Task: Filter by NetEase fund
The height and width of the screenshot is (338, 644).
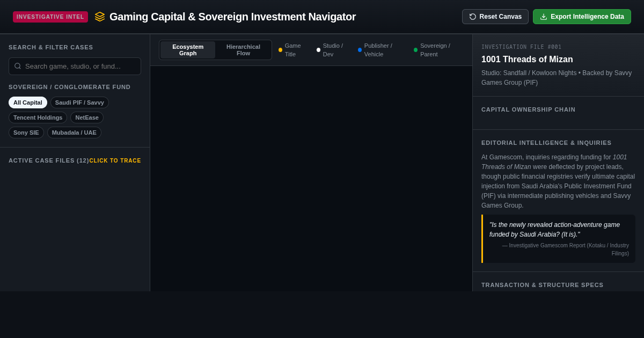Action: [x=87, y=117]
